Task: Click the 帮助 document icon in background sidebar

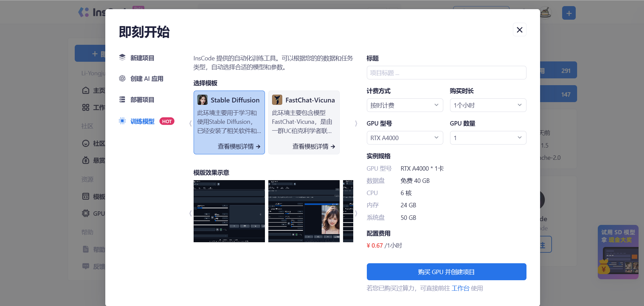Action: [86, 249]
